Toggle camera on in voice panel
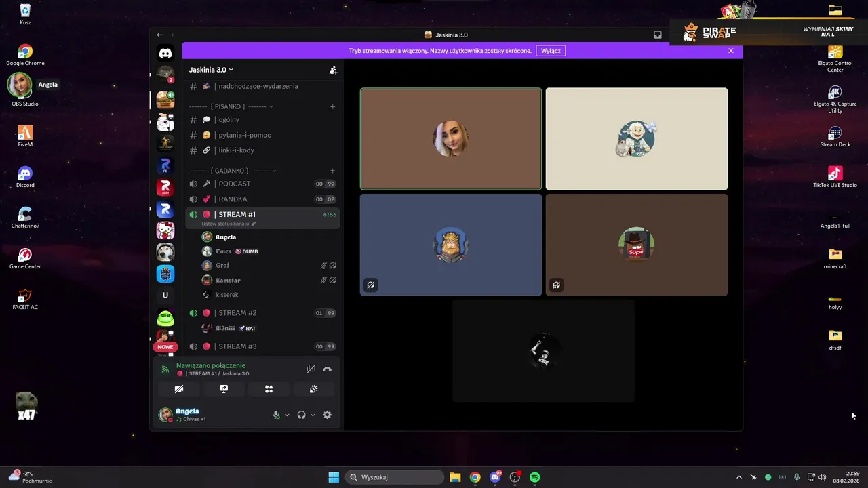The image size is (868, 488). point(179,389)
